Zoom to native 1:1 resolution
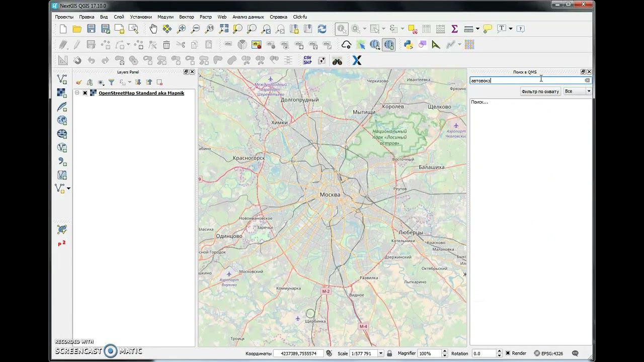Image resolution: width=644 pixels, height=362 pixels. pyautogui.click(x=209, y=29)
